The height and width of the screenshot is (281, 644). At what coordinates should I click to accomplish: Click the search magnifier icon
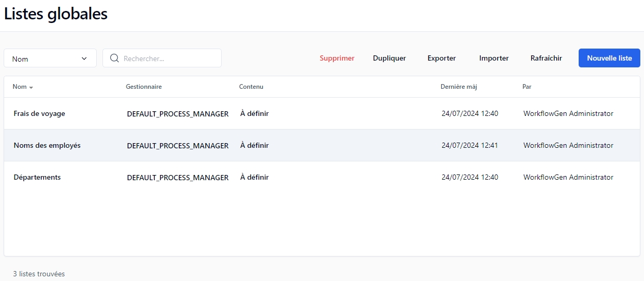click(x=114, y=58)
